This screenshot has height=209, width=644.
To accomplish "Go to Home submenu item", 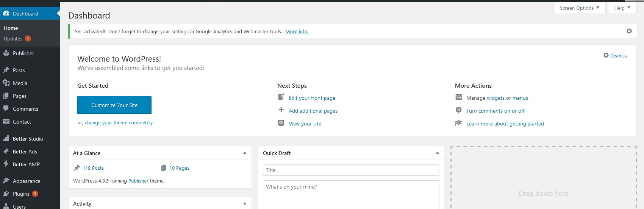I will [11, 28].
